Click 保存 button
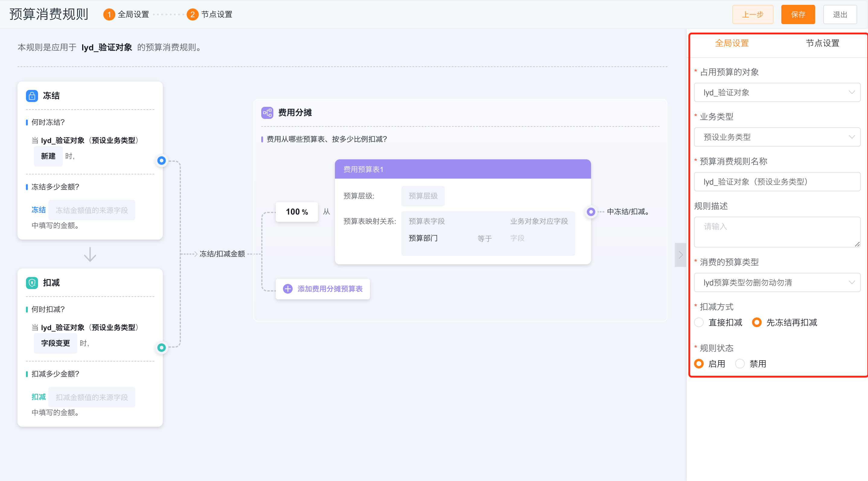The image size is (868, 481). click(798, 14)
